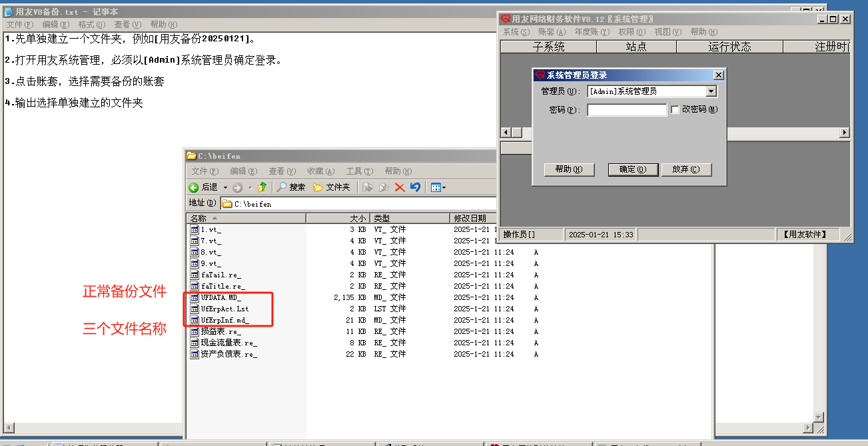
Task: Open Search (搜索) in Explorer toolbar
Action: point(291,187)
